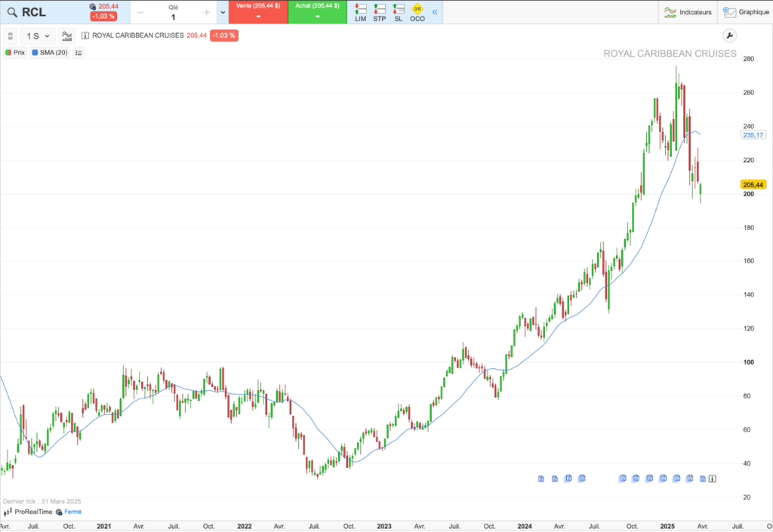Viewport: 773px width, 532px height.
Task: Click the red Vente (205,44 $) button
Action: pos(258,12)
